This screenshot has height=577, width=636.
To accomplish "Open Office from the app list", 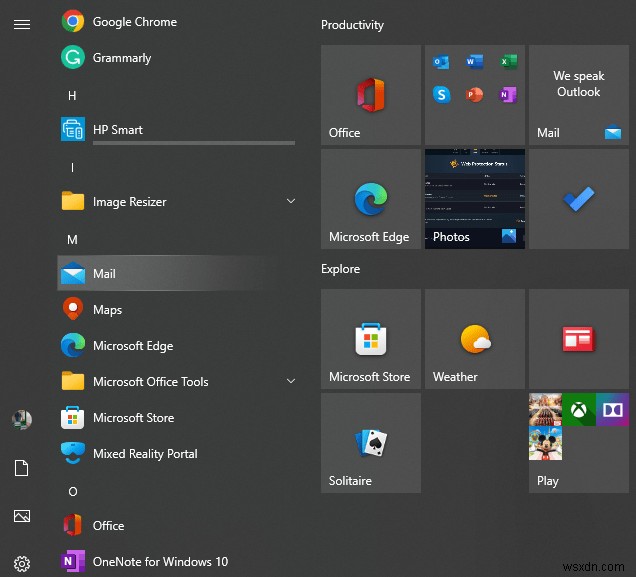I will coord(178,526).
